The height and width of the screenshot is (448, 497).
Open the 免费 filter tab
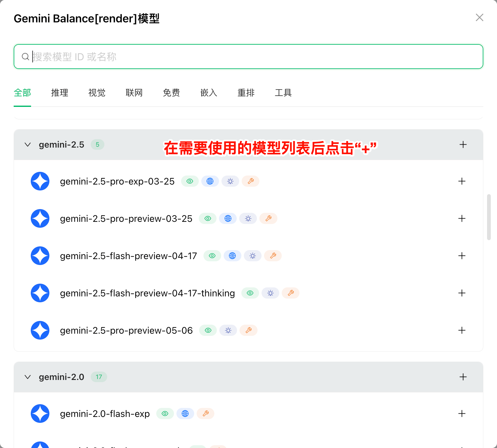(x=171, y=93)
